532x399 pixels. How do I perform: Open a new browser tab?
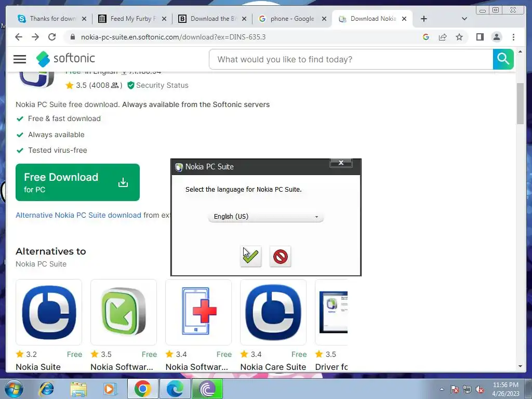pos(424,19)
